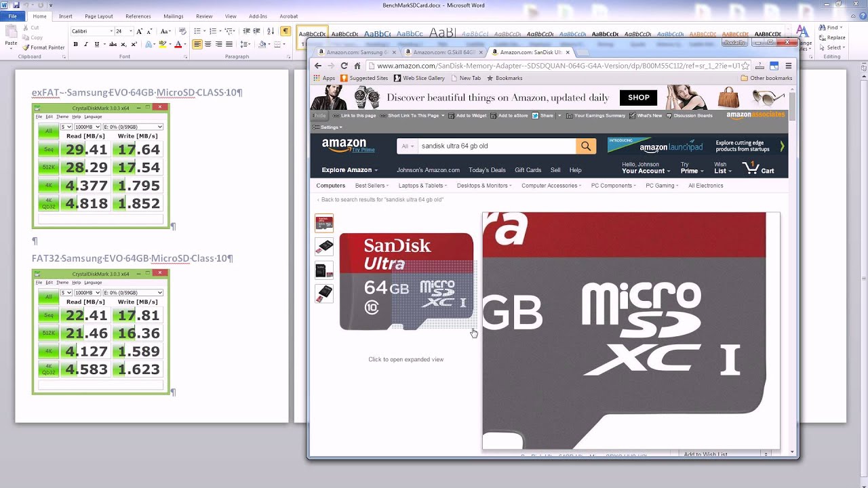Click the Apps bookmarks bar shortcut
This screenshot has width=868, height=488.
point(324,78)
